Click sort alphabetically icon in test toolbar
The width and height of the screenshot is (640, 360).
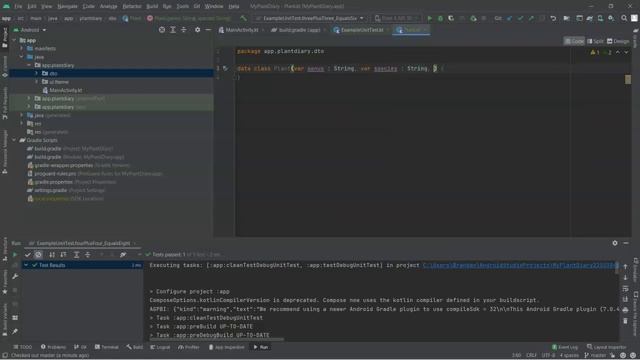(x=52, y=255)
